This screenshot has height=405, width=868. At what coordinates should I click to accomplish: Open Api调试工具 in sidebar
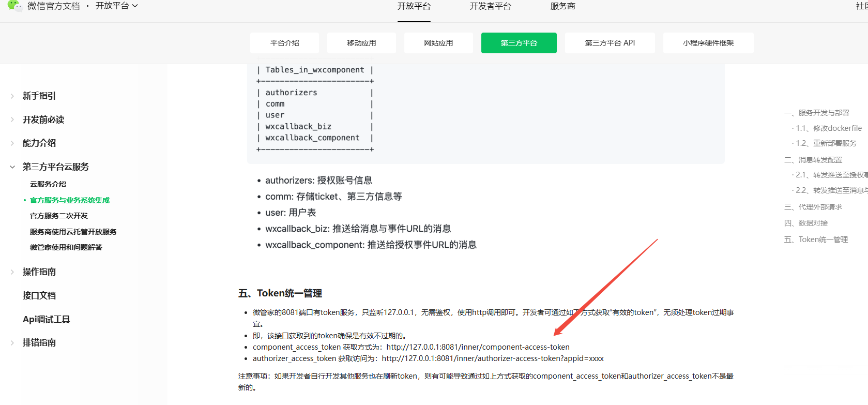46,319
